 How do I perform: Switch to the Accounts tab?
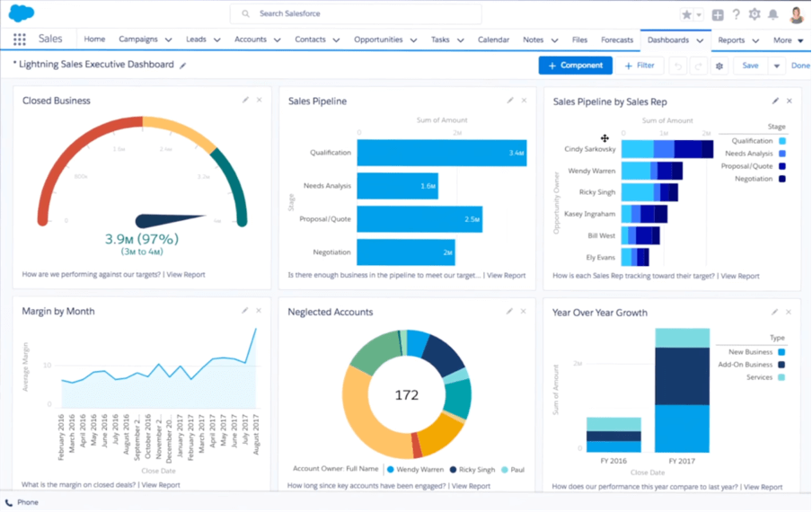(250, 40)
